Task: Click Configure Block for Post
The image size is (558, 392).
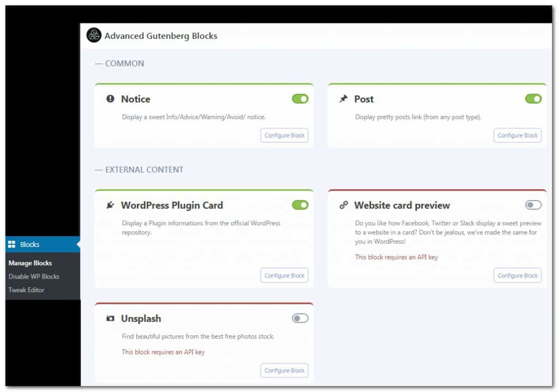Action: coord(518,135)
